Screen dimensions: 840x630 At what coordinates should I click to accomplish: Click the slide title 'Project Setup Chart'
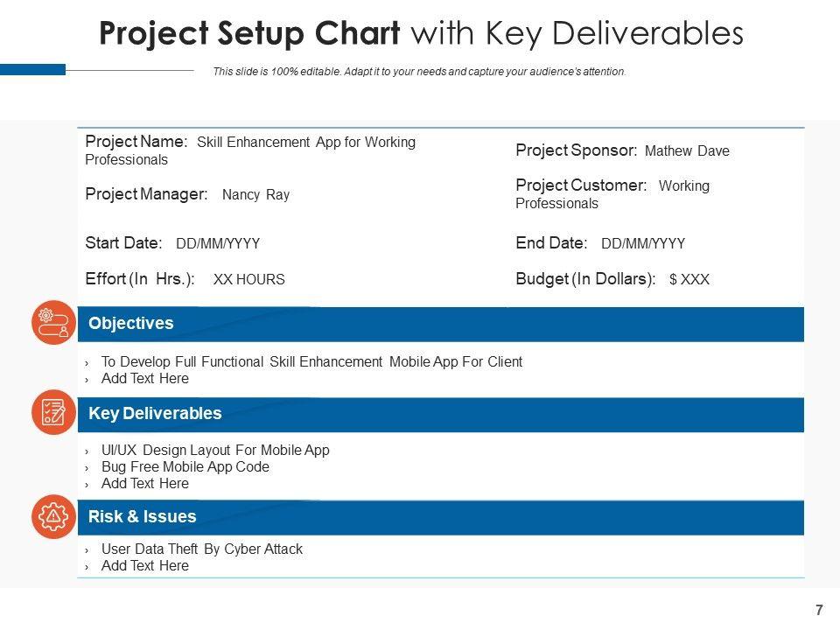[x=250, y=33]
